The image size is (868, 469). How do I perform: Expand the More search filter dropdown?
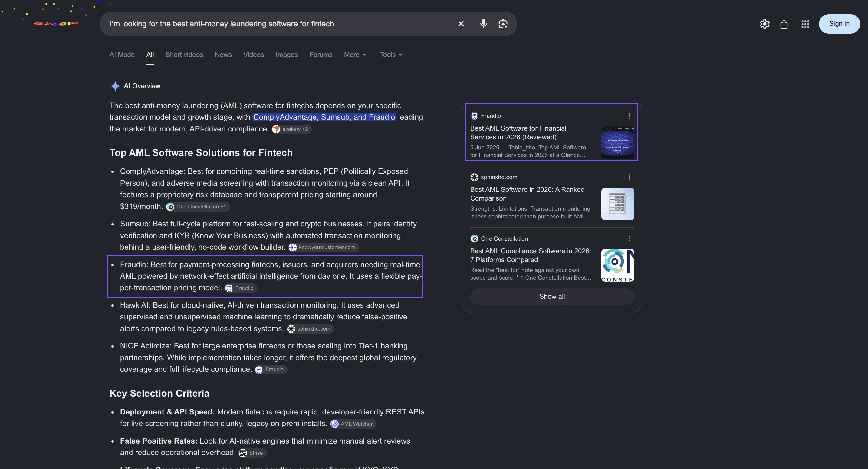tap(355, 55)
